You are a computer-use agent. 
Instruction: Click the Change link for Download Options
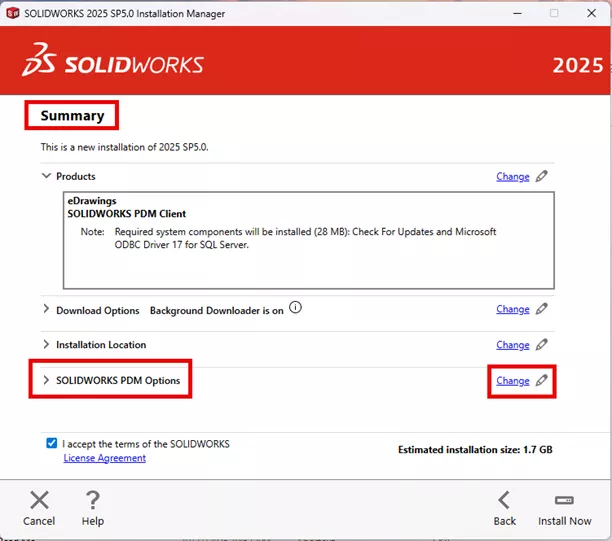click(512, 309)
